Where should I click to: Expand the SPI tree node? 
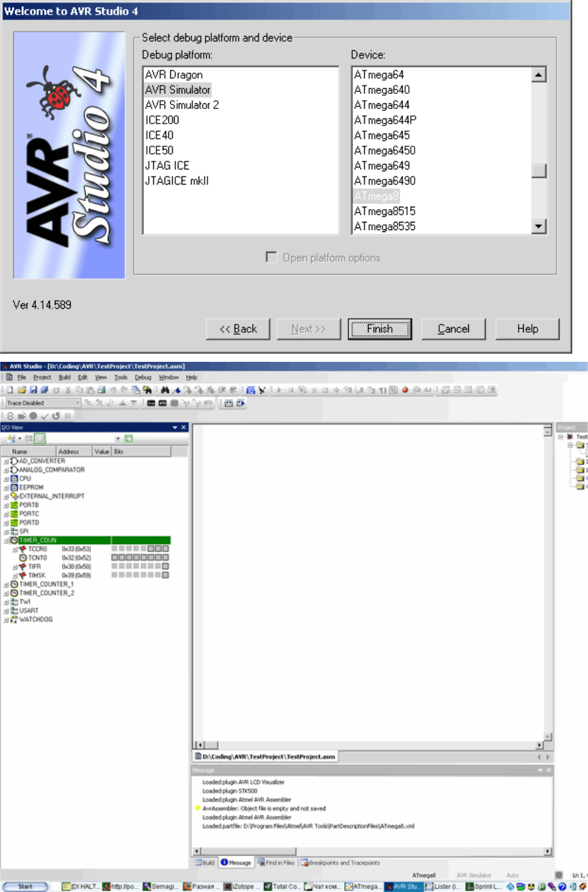(6, 532)
